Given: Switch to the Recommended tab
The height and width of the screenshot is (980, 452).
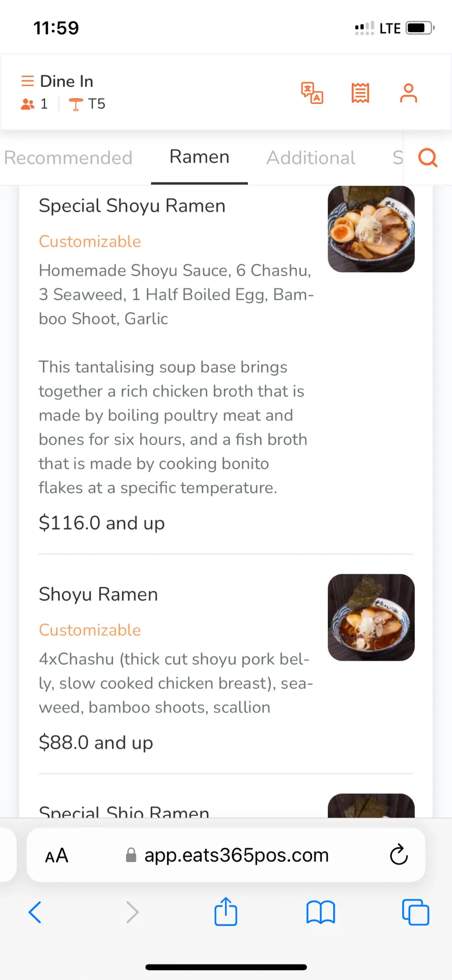Looking at the screenshot, I should tap(68, 158).
